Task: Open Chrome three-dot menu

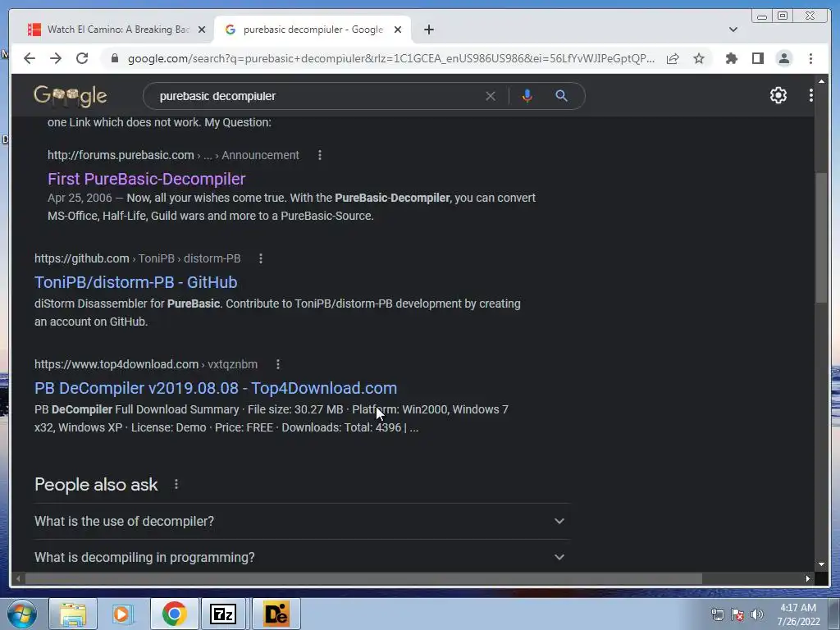Action: pos(810,58)
